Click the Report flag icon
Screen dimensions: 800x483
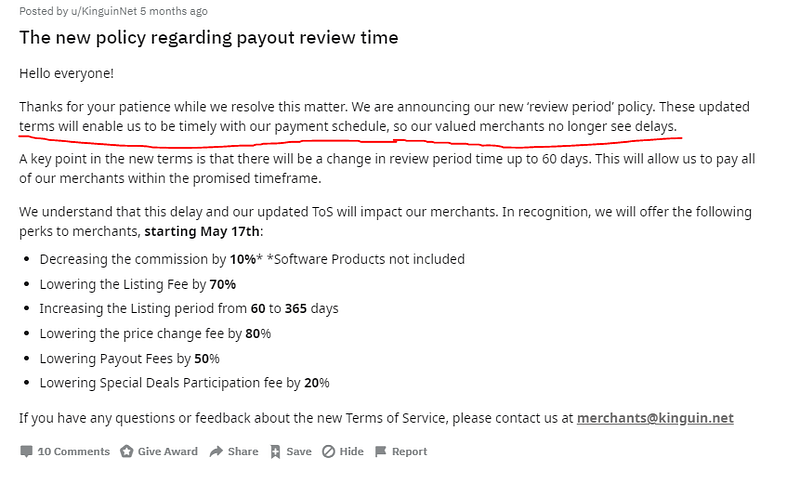pos(381,451)
